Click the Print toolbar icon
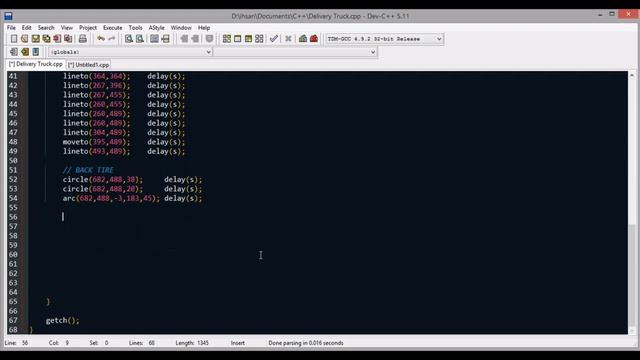The height and width of the screenshot is (360, 640). (83, 39)
